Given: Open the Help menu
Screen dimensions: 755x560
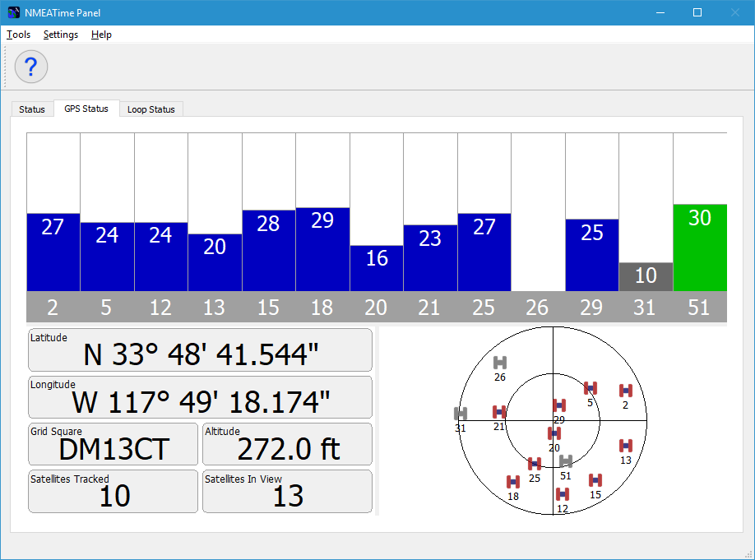Looking at the screenshot, I should 101,35.
